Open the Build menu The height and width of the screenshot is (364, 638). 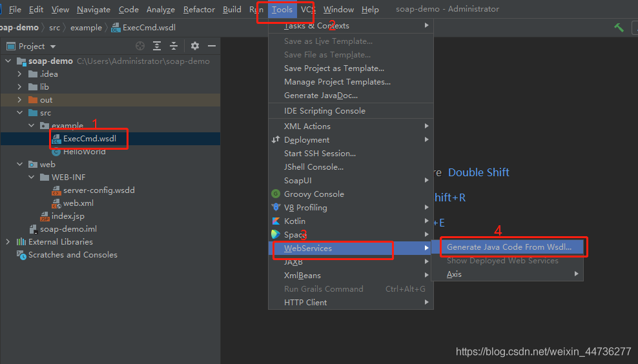tap(232, 9)
